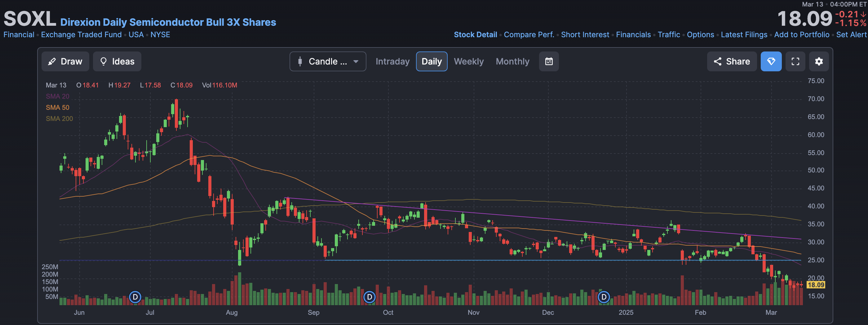Toggle the SMA 50 indicator label

coord(58,108)
